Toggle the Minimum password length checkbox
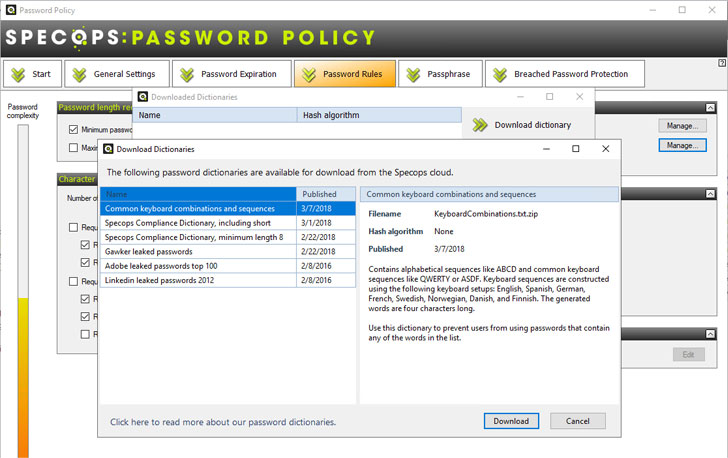Viewport: 728px width, 458px height. tap(73, 130)
